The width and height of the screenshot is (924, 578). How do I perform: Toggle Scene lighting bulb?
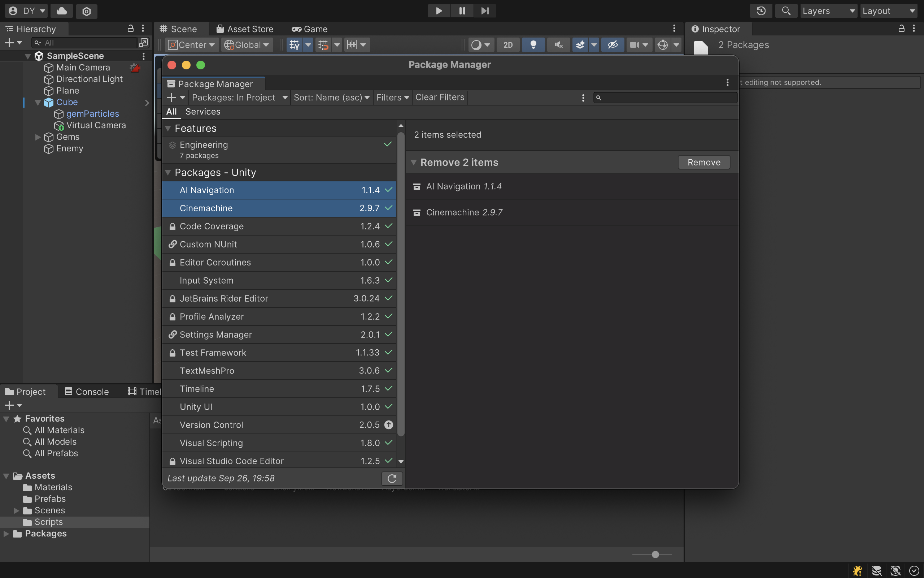tap(533, 45)
